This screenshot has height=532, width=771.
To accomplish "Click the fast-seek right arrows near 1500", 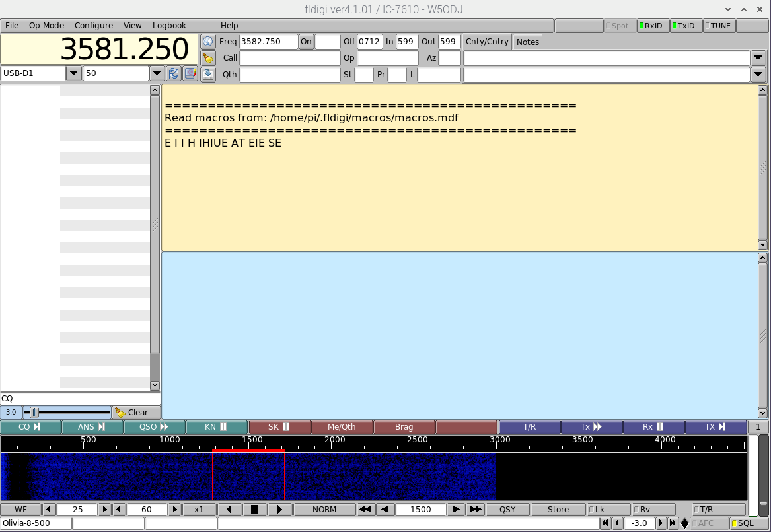I will point(475,509).
